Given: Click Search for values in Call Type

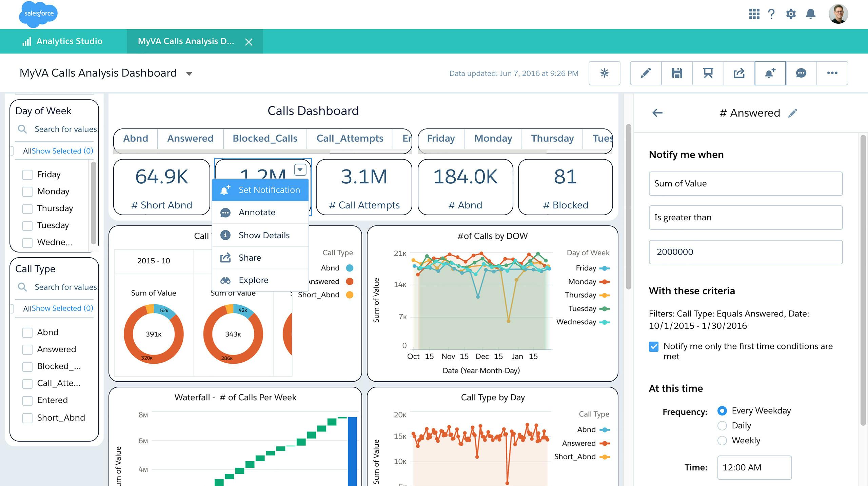Looking at the screenshot, I should coord(66,287).
